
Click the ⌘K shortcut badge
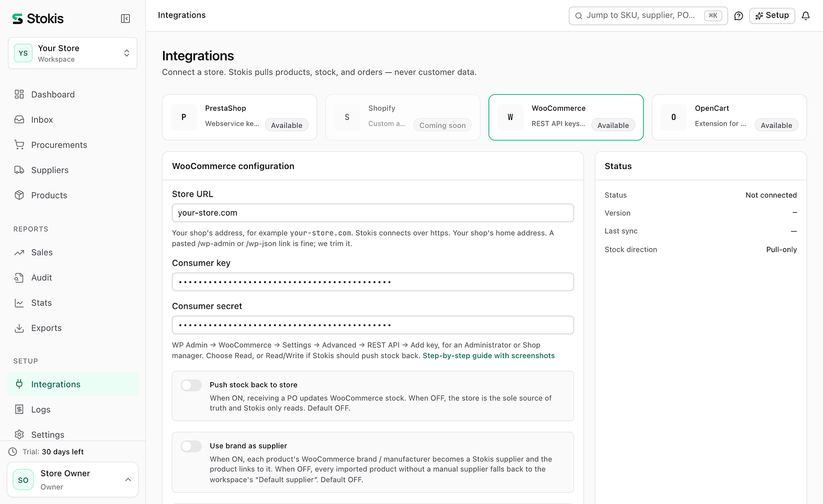click(713, 16)
